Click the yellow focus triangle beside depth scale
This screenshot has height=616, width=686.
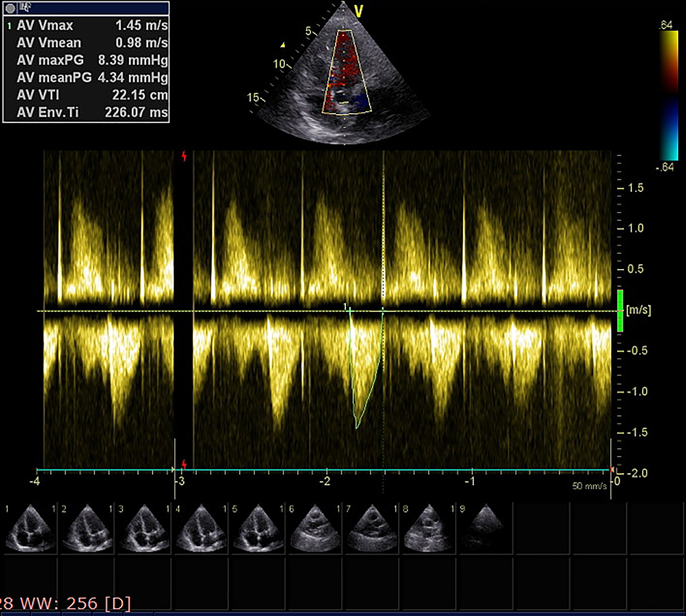coord(283,45)
